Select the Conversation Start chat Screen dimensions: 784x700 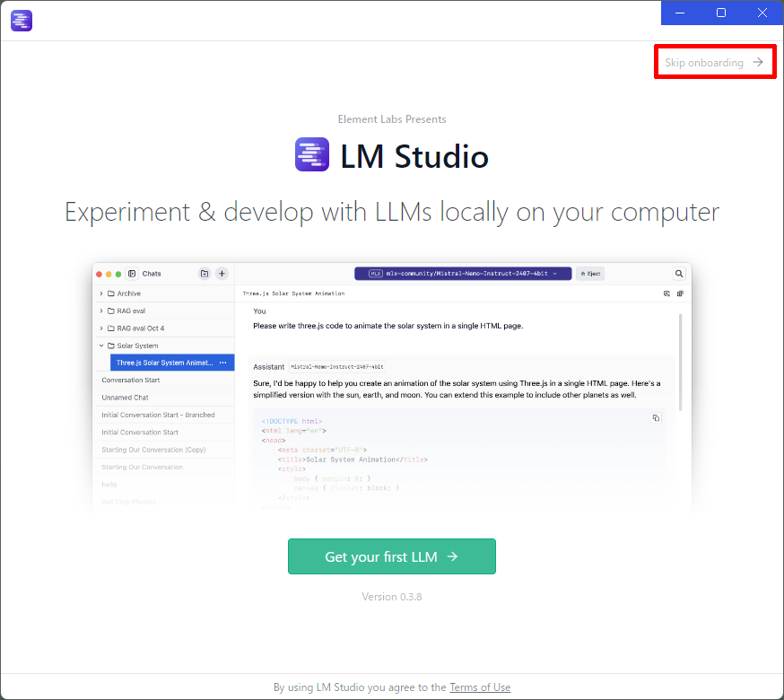164,381
